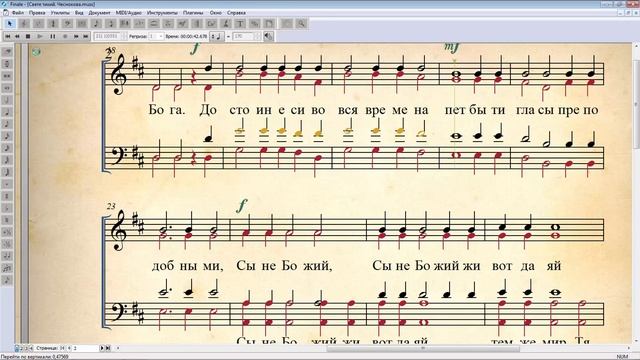
Task: Select the Articulation tool
Action: (168, 24)
